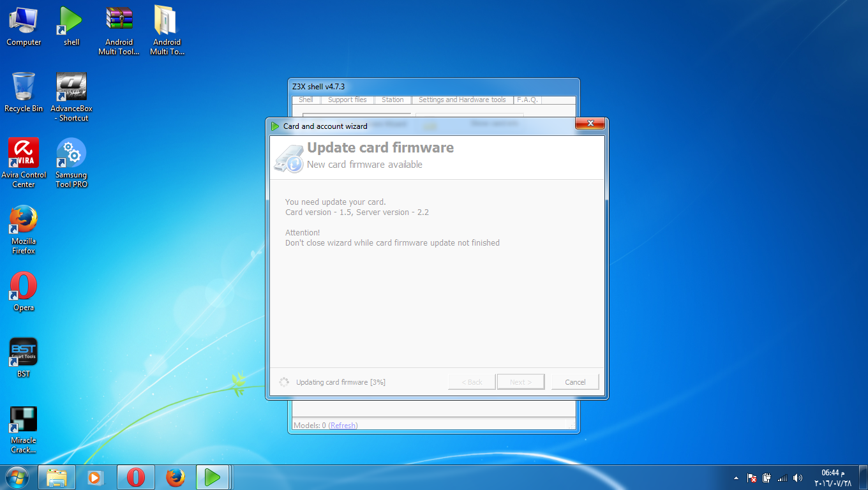The height and width of the screenshot is (490, 868).
Task: Click the 'New card firmware available' subtitle
Action: 364,165
